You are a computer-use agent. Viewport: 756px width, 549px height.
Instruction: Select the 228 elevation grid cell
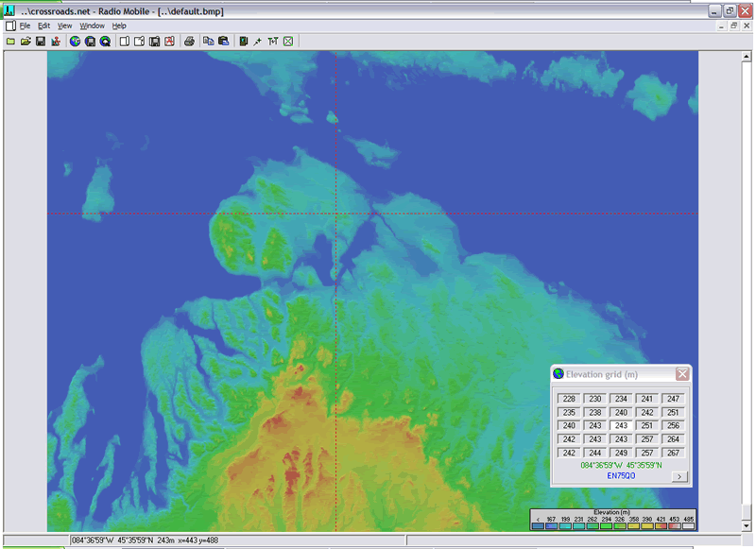point(569,399)
